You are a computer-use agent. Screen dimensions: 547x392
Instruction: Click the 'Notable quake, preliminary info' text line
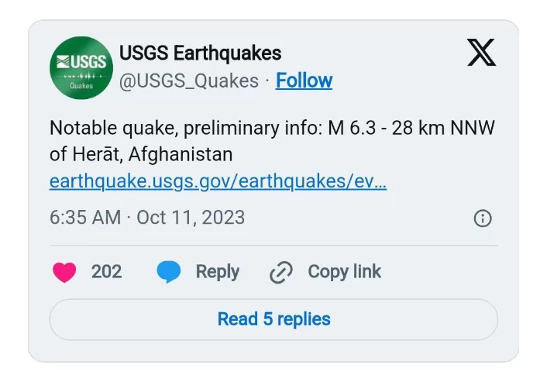coord(183,129)
